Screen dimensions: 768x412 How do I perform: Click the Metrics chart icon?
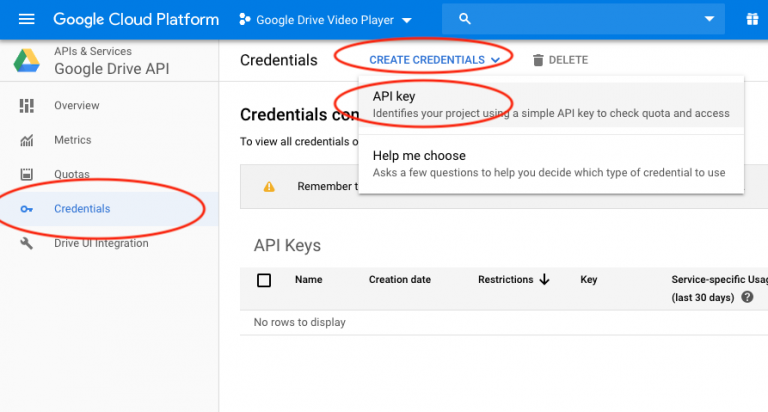tap(27, 140)
